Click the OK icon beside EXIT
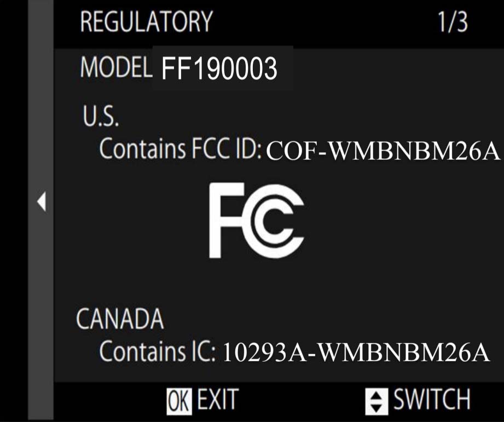The image size is (504, 422). 179,401
